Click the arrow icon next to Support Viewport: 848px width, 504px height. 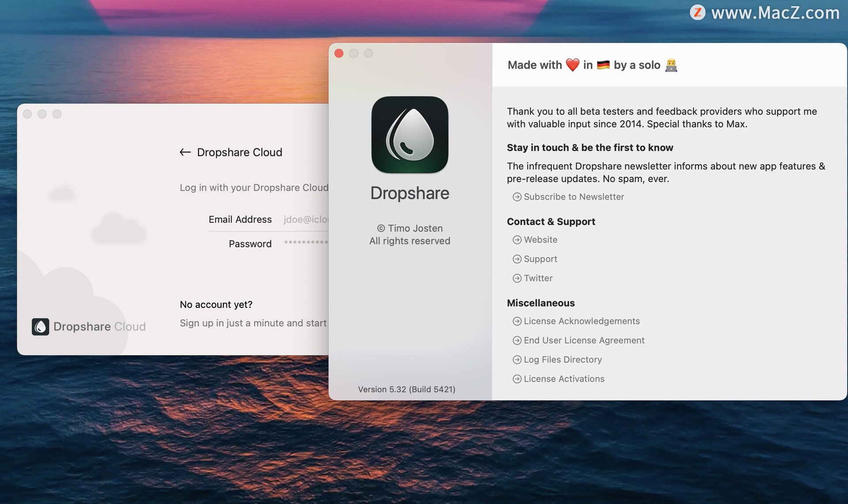517,259
